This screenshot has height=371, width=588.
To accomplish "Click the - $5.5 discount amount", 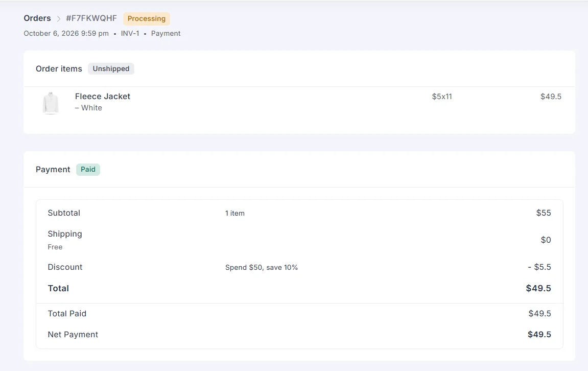I will tap(539, 267).
